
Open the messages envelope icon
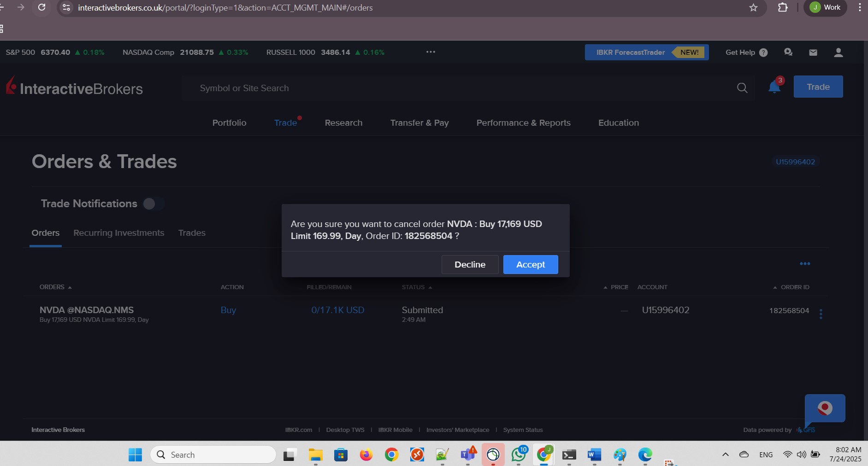[x=813, y=52]
